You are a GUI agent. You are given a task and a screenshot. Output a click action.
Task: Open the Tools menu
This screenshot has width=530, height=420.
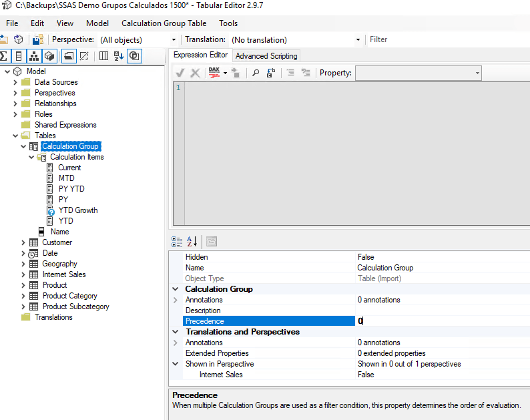pos(228,23)
